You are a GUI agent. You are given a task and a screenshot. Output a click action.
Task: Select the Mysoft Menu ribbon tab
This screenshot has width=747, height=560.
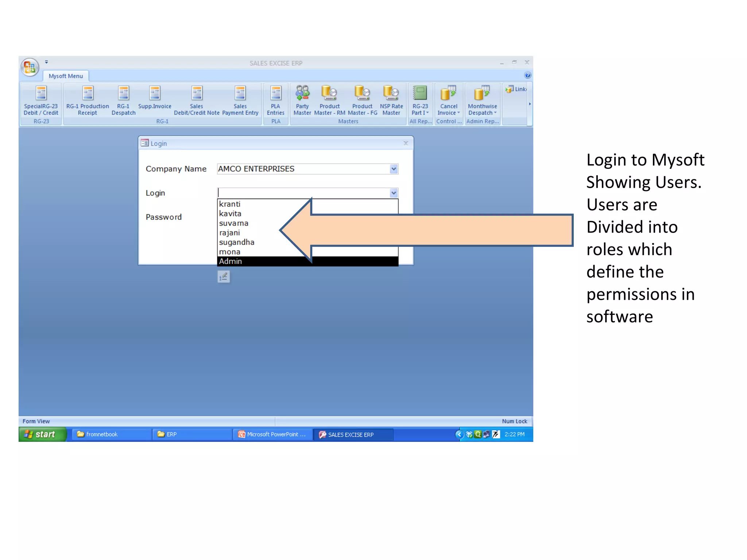tap(66, 76)
